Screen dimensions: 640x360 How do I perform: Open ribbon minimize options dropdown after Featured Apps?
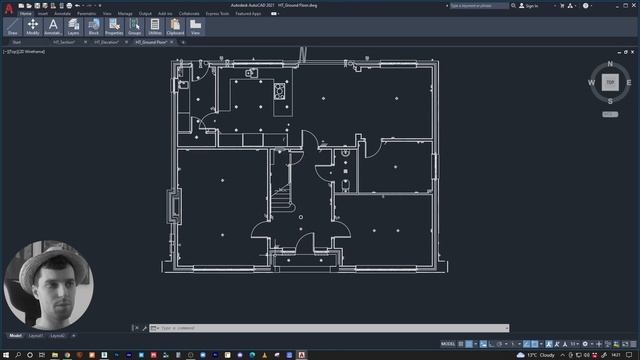[278, 13]
